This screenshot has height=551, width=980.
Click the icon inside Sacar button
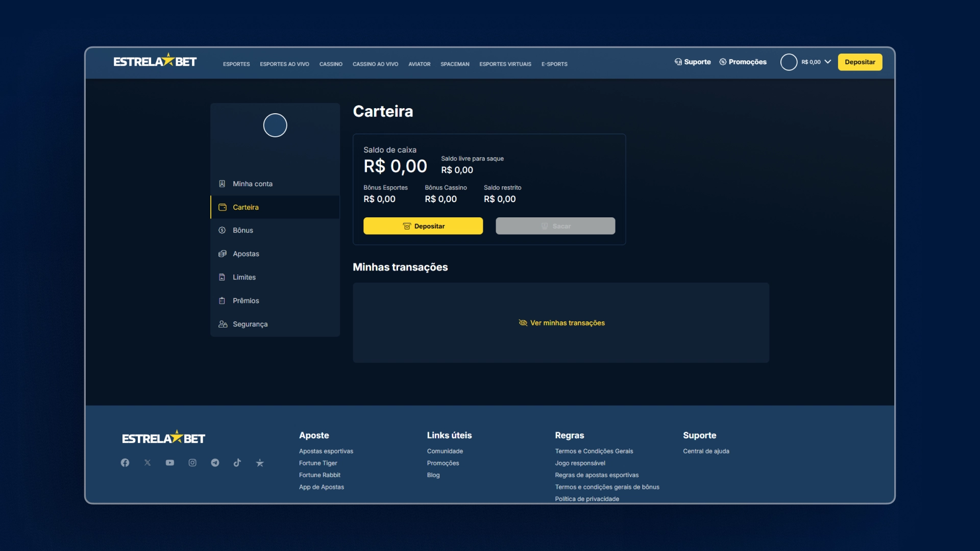click(x=545, y=226)
